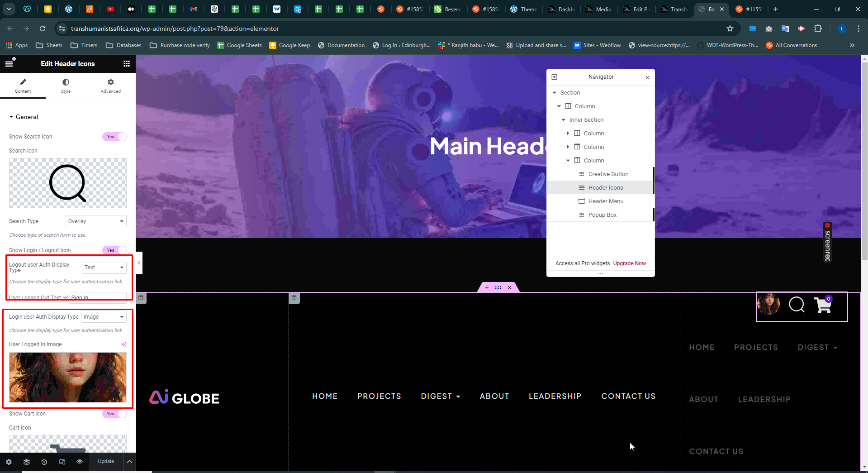Toggle the Show Search Icon switch

(114, 137)
